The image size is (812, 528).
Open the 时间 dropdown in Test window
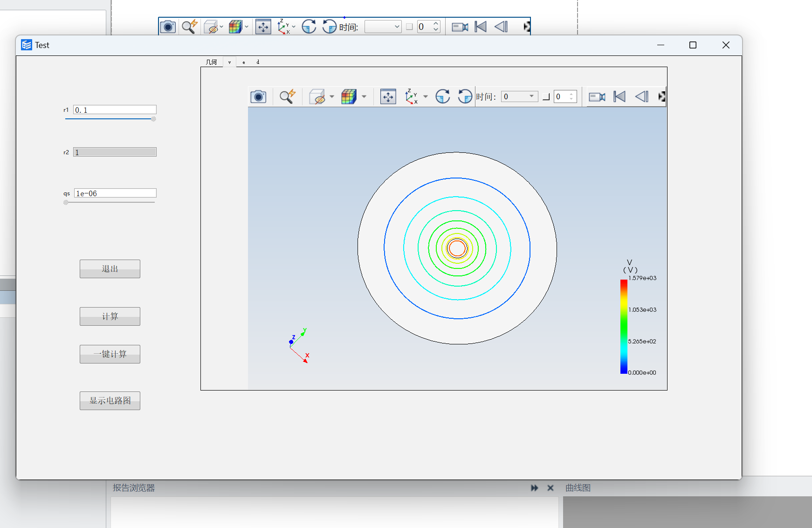tap(519, 96)
